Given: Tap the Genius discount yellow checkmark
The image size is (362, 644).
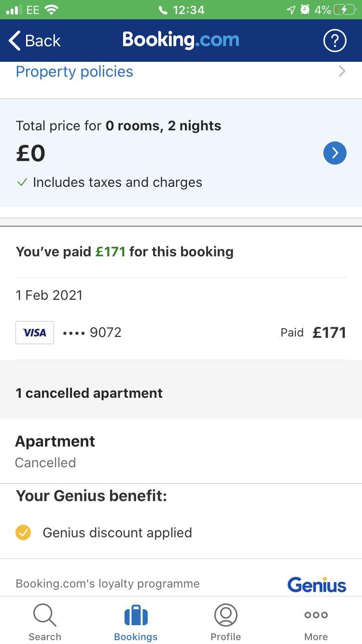Looking at the screenshot, I should coord(23,532).
